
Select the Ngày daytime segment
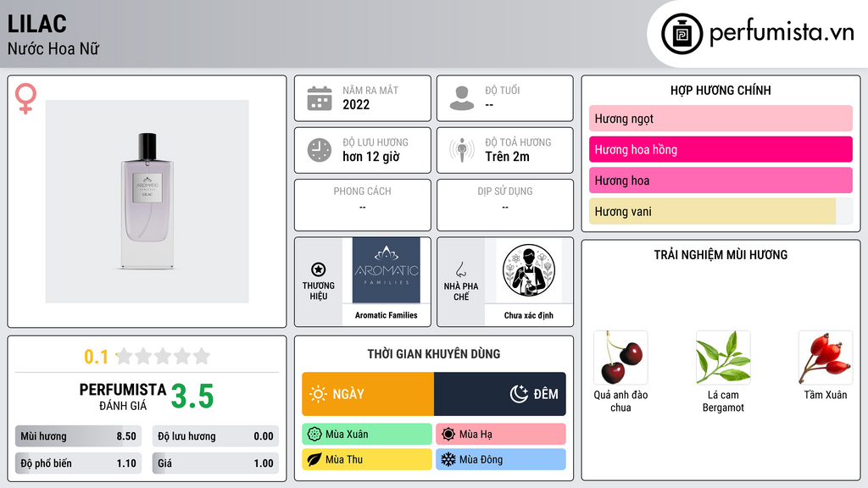pyautogui.click(x=368, y=394)
